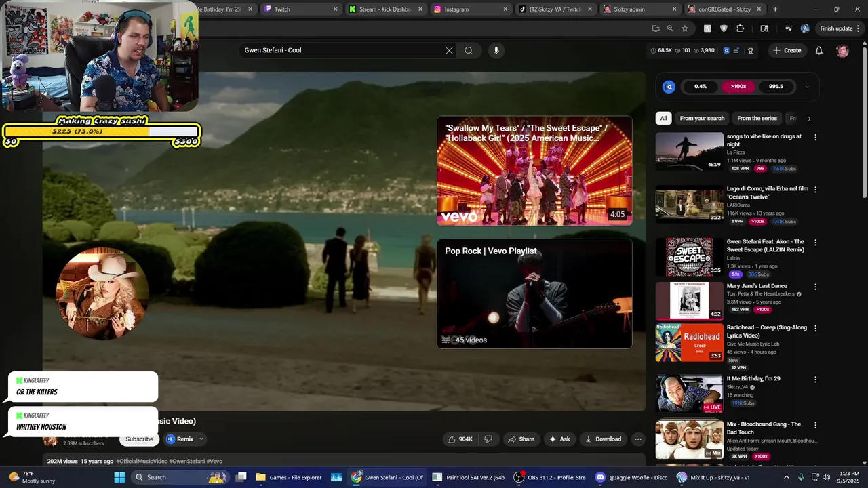Open PaintTool SAI from taskbar
This screenshot has width=868, height=488.
tap(468, 477)
